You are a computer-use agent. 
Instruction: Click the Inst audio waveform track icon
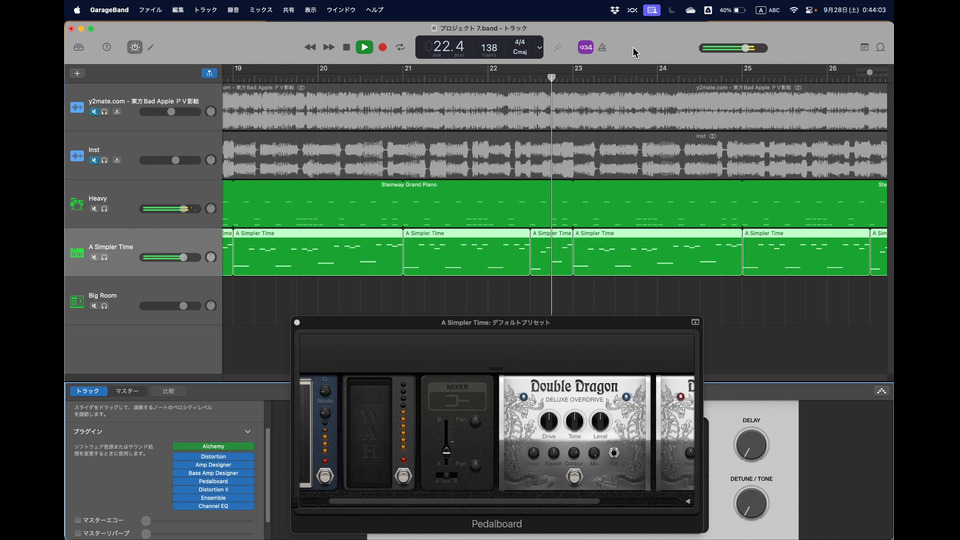point(77,156)
